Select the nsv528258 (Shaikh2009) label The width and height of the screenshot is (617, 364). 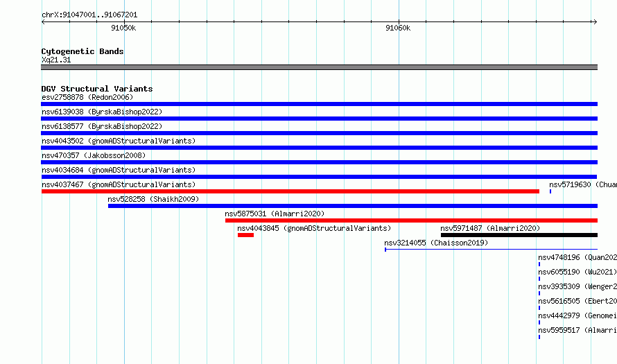click(x=153, y=199)
